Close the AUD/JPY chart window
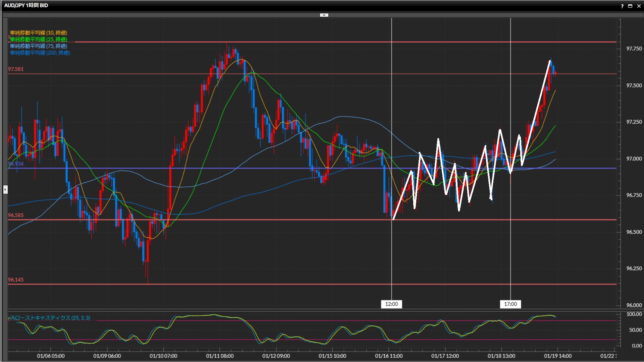644x362 pixels. pyautogui.click(x=639, y=6)
